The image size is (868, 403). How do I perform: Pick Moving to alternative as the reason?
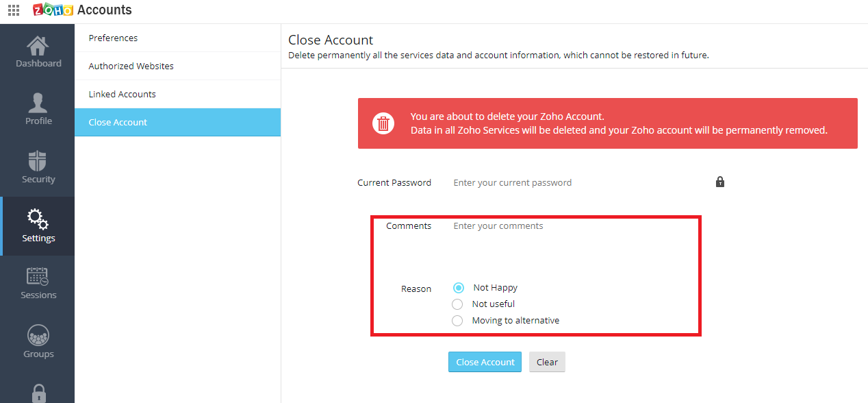457,321
